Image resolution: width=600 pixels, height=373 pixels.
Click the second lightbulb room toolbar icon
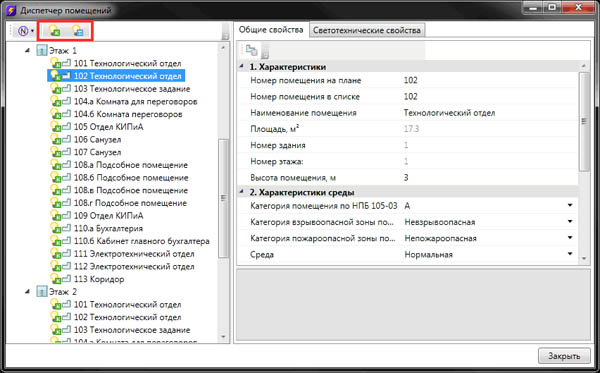click(78, 31)
